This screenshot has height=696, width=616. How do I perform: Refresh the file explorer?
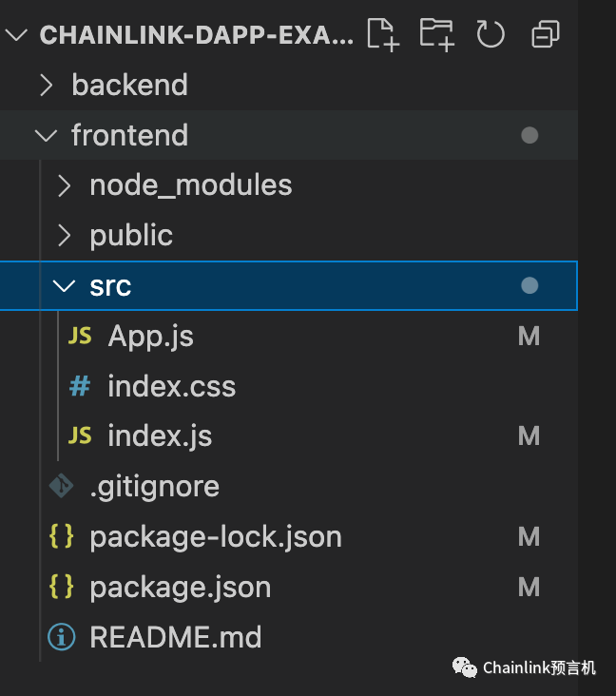pyautogui.click(x=491, y=35)
